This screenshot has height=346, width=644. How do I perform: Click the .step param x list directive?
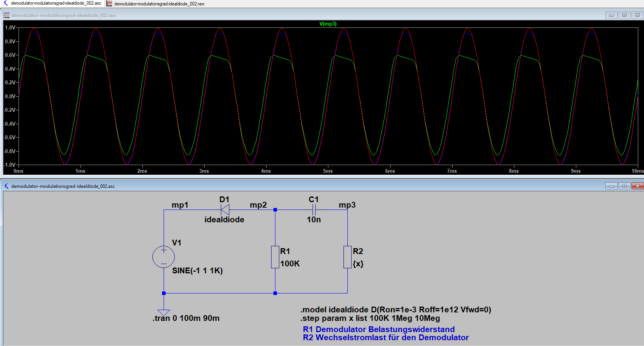pos(370,319)
